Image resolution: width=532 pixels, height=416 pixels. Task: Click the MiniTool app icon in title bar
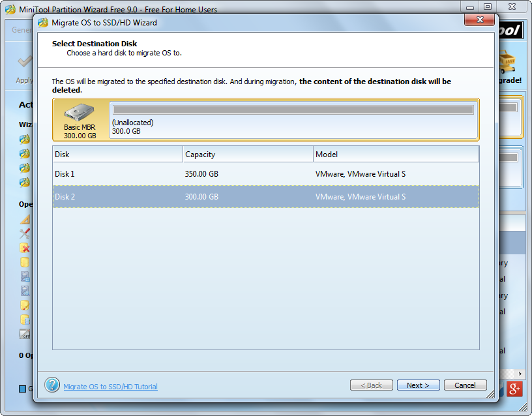tap(10, 9)
